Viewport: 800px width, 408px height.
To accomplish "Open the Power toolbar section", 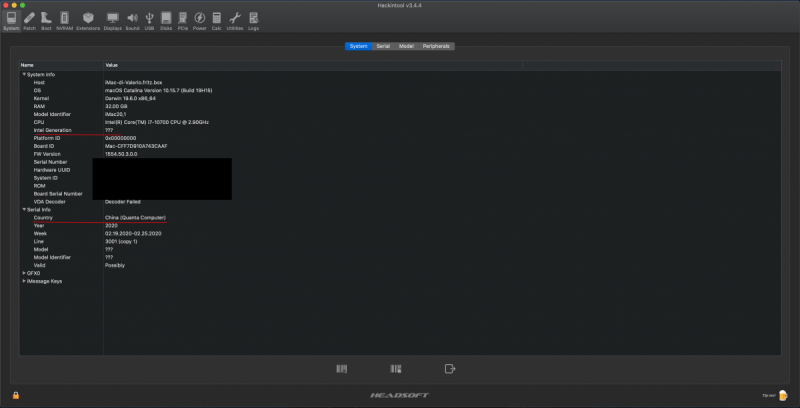I will [199, 21].
